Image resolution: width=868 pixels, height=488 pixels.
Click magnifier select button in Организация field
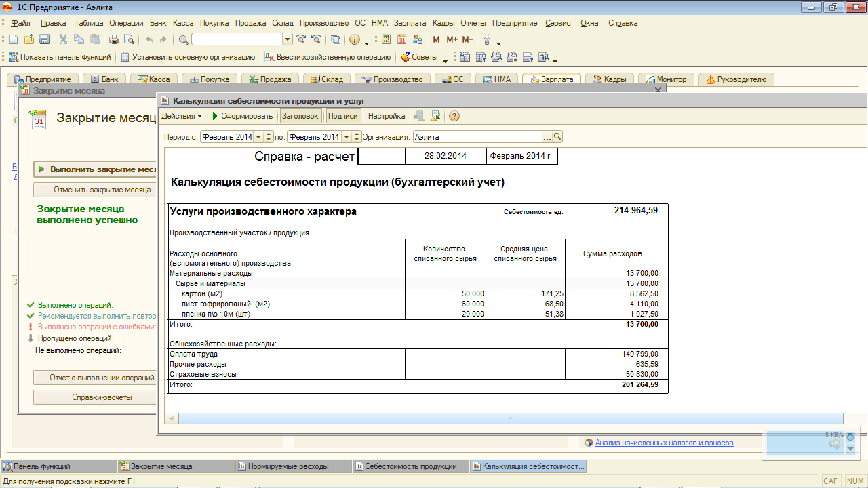pyautogui.click(x=557, y=137)
